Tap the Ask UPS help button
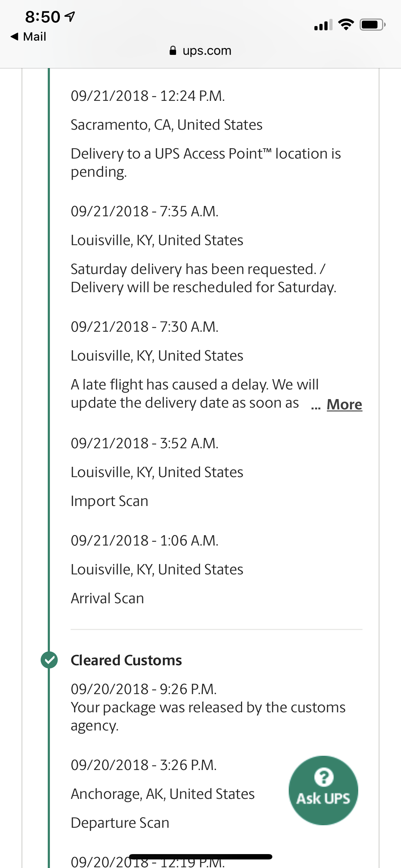The height and width of the screenshot is (868, 401). pyautogui.click(x=323, y=790)
